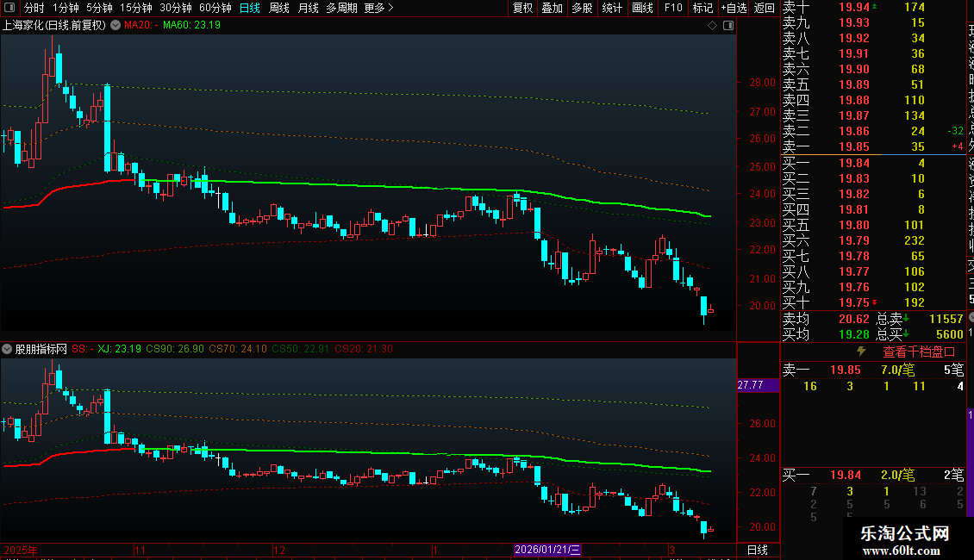Choose the 15分钟 period
The height and width of the screenshot is (560, 974).
pyautogui.click(x=136, y=9)
